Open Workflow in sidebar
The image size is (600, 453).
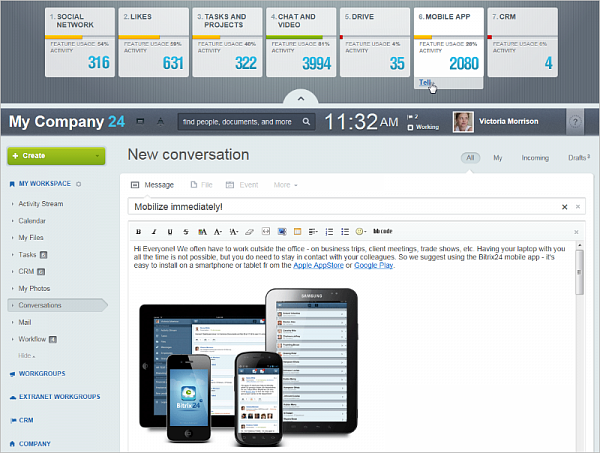[33, 339]
